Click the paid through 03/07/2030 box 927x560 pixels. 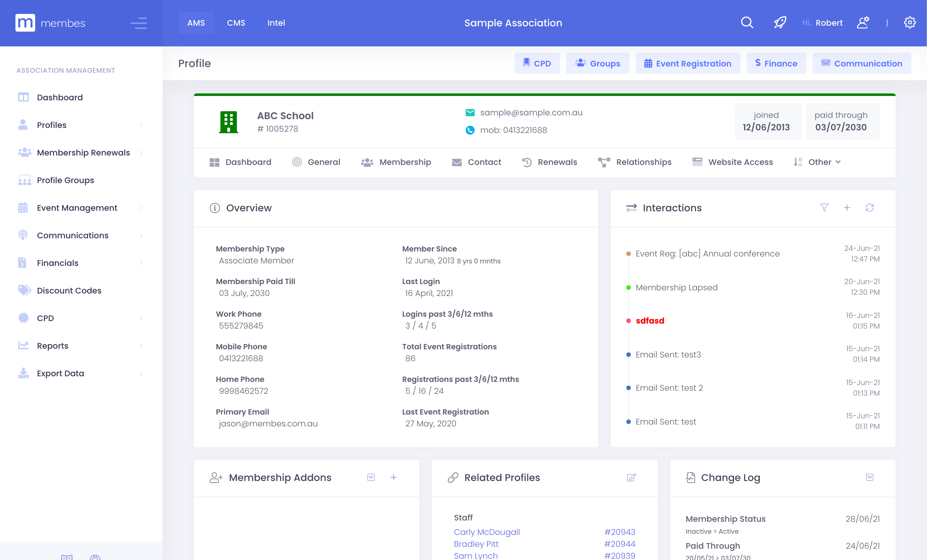click(843, 122)
